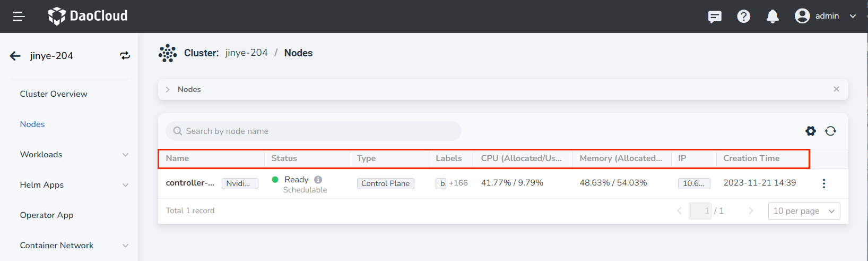868x261 pixels.
Task: Select Operator App in sidebar
Action: pos(47,215)
